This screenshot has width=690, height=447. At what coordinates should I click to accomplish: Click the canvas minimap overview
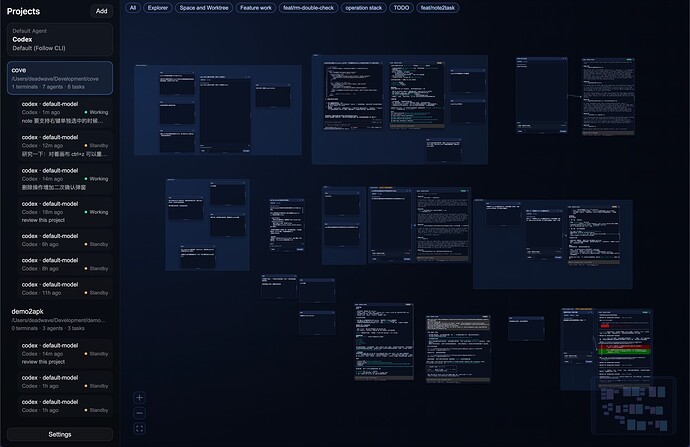pyautogui.click(x=634, y=406)
